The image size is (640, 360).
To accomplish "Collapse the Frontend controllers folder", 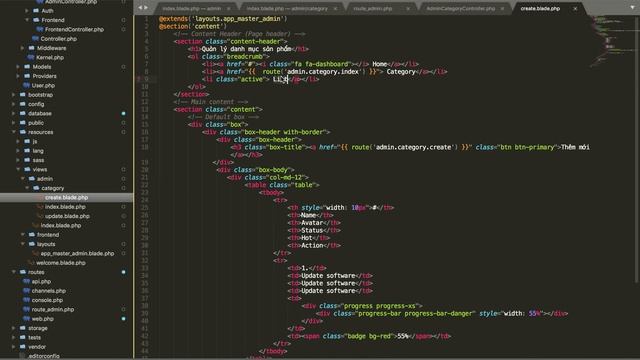I will [x=27, y=20].
